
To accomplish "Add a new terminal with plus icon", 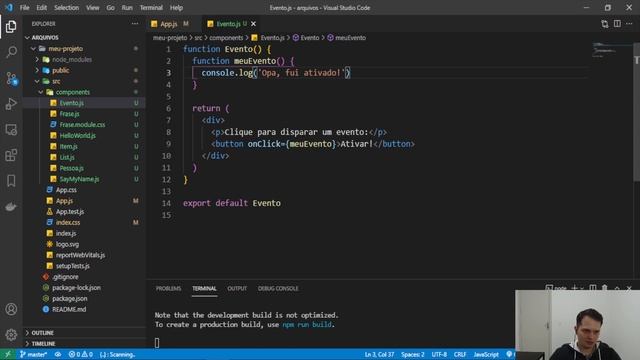I will click(x=574, y=288).
